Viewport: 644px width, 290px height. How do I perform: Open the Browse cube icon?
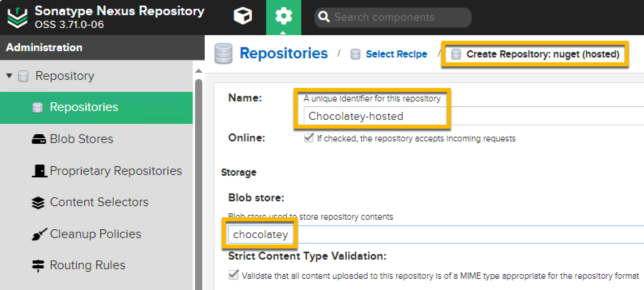243,17
